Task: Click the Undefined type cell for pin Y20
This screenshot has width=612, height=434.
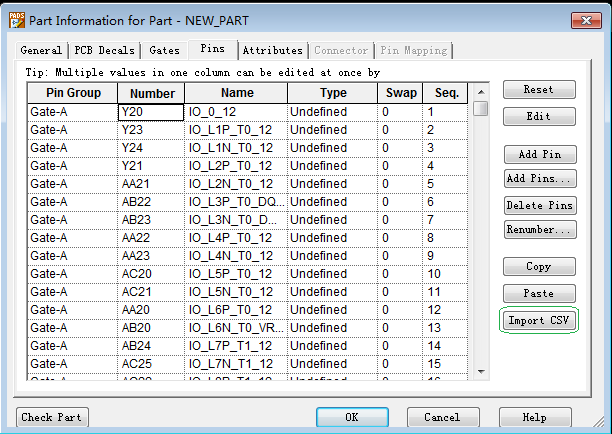Action: [x=333, y=112]
